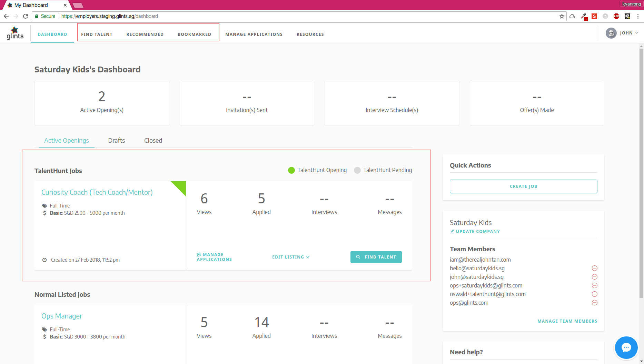Open the JOHN account dropdown

(626, 33)
